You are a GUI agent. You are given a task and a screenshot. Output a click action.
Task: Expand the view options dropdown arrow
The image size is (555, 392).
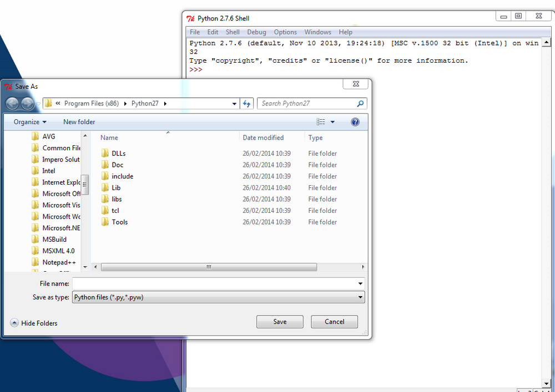[332, 122]
